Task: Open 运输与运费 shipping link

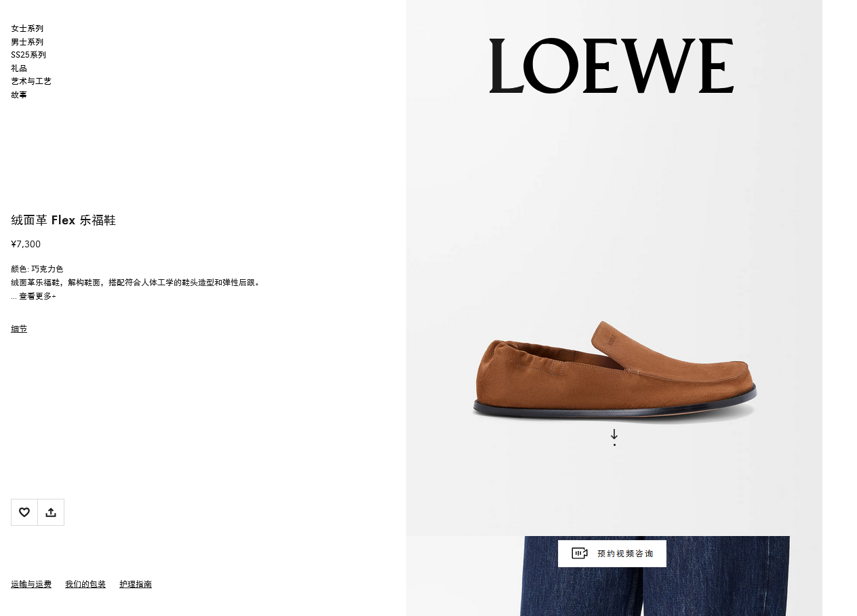Action: [31, 584]
